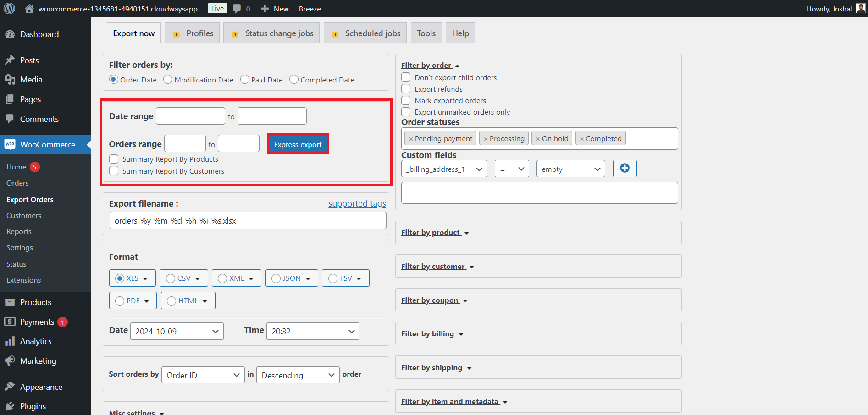Enable Summary Report By Products
The image size is (868, 415).
pos(114,159)
